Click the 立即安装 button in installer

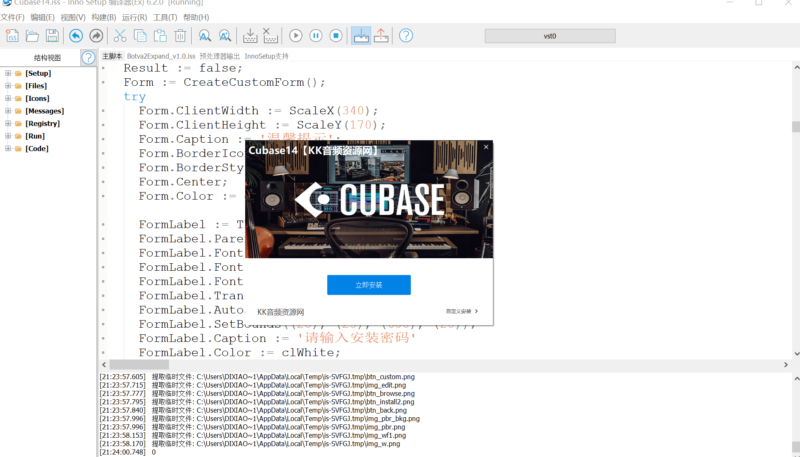click(x=369, y=285)
